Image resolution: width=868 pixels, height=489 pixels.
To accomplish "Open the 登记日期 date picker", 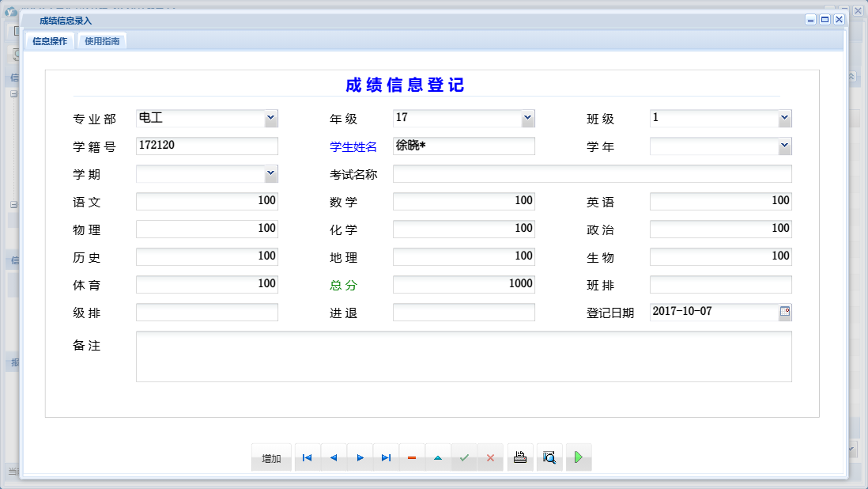I will point(784,312).
